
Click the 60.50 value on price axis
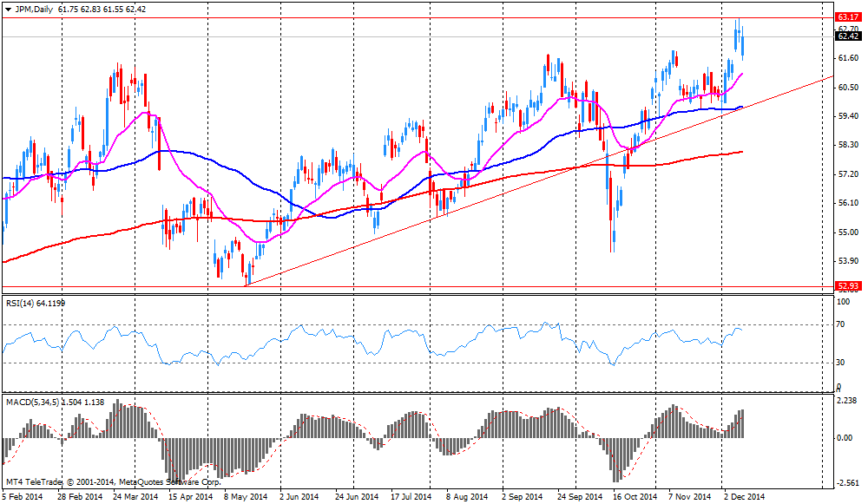(x=846, y=87)
